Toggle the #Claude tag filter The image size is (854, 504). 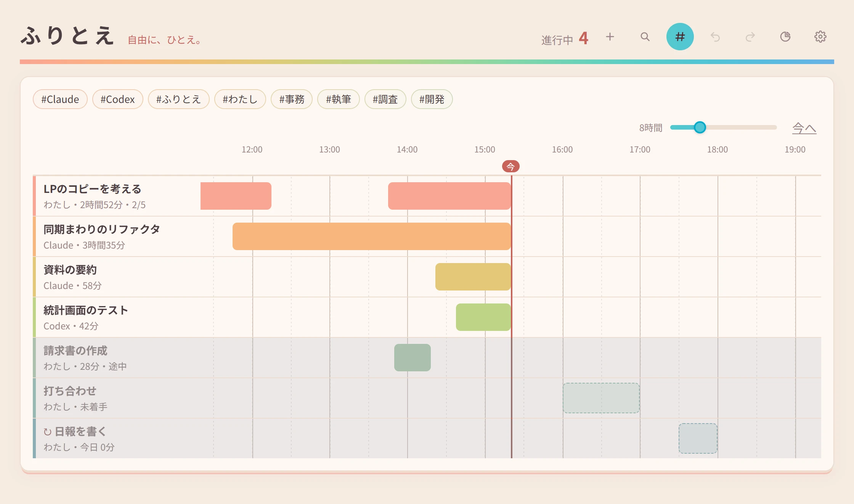click(x=60, y=99)
